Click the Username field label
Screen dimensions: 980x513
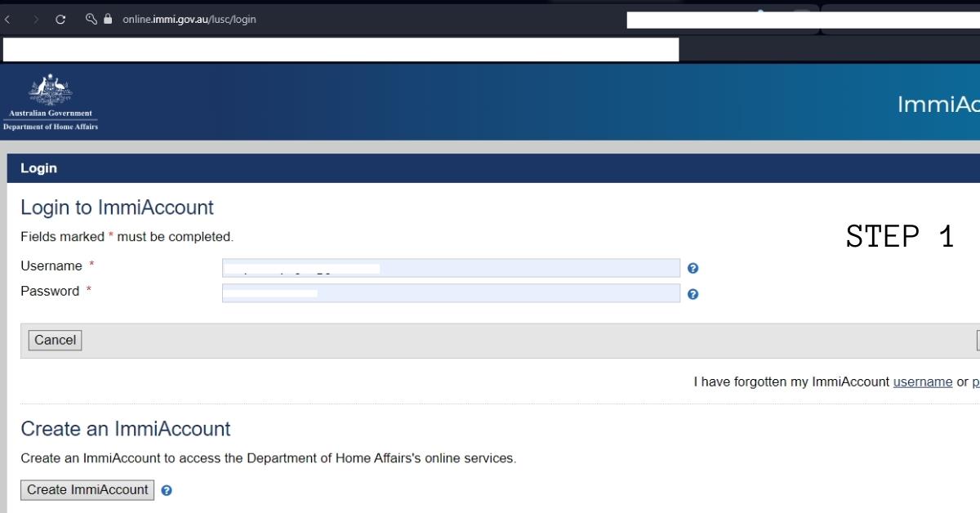coord(51,266)
